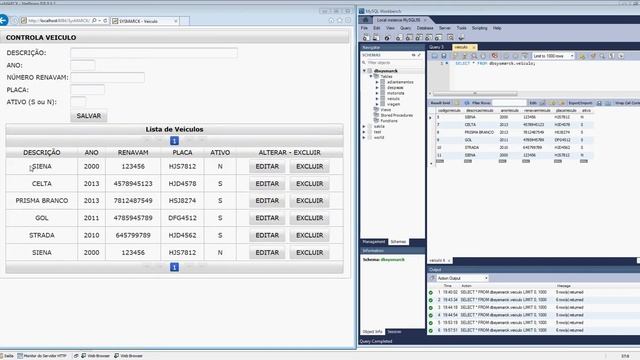Collapse the Tables tree node
Screen dimensions: 640x360
371,76
